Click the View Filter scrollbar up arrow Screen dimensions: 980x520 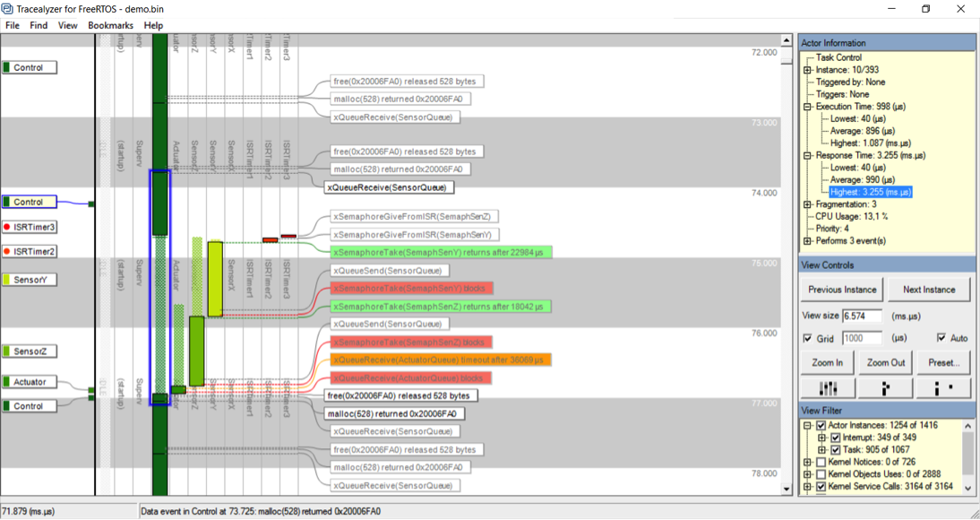tap(968, 426)
